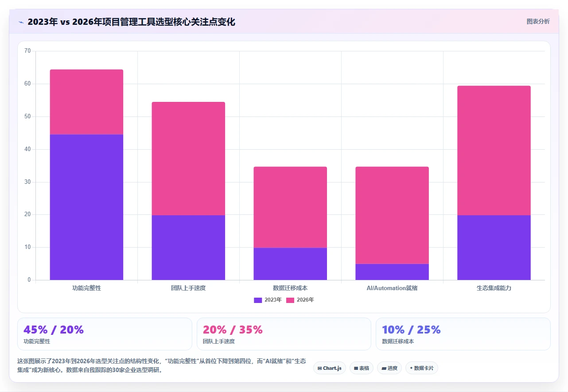Toggle the 2026年 legend item
568x392 pixels.
pos(300,300)
